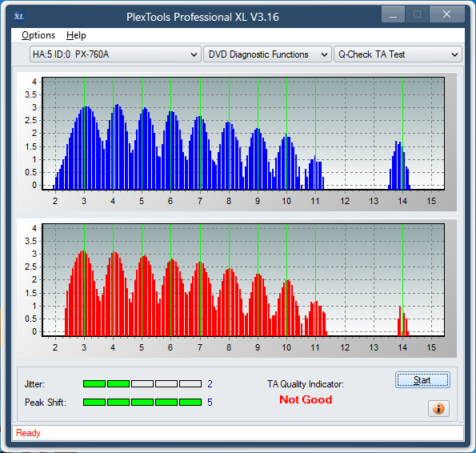Screen dimensions: 476x453
Task: Minimize the PlexTools window
Action: pos(393,14)
